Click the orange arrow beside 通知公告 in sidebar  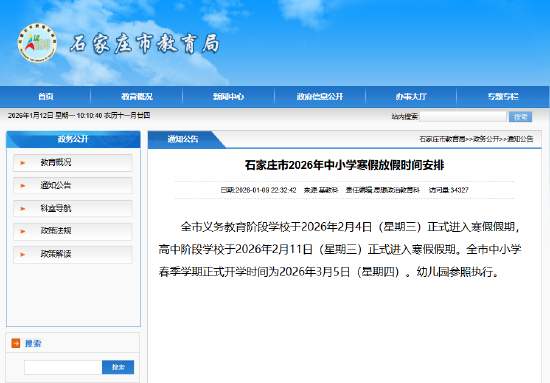23,186
